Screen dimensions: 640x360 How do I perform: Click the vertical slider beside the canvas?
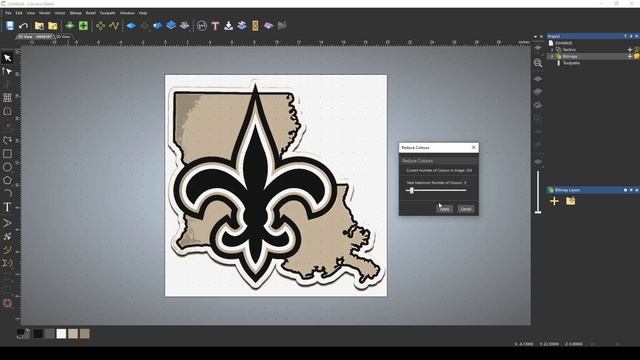pyautogui.click(x=538, y=192)
